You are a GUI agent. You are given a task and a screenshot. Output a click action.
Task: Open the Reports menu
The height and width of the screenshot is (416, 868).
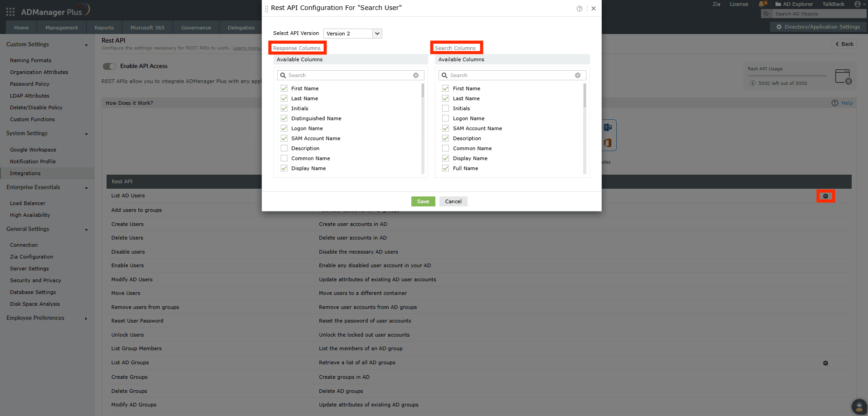click(104, 27)
